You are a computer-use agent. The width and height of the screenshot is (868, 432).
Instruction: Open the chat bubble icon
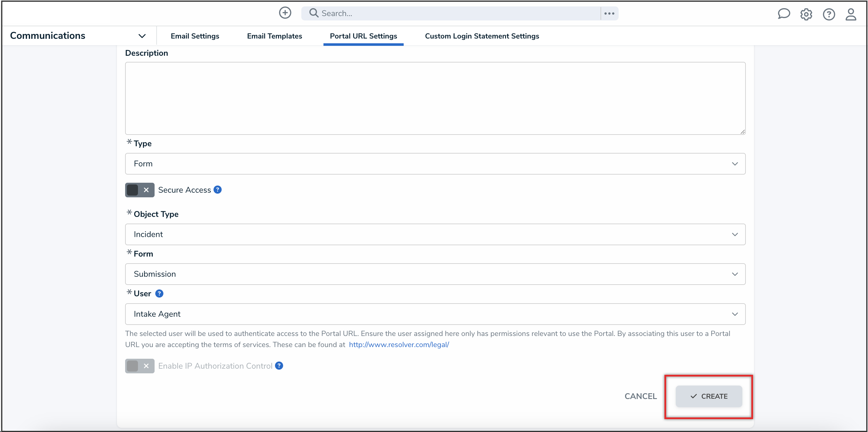[783, 14]
